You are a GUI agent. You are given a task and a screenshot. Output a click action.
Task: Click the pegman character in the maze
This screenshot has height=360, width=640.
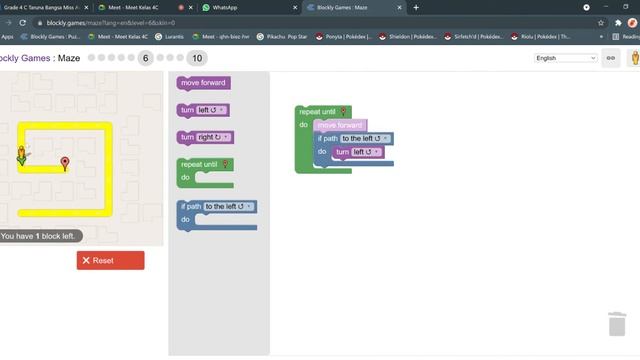point(22,156)
